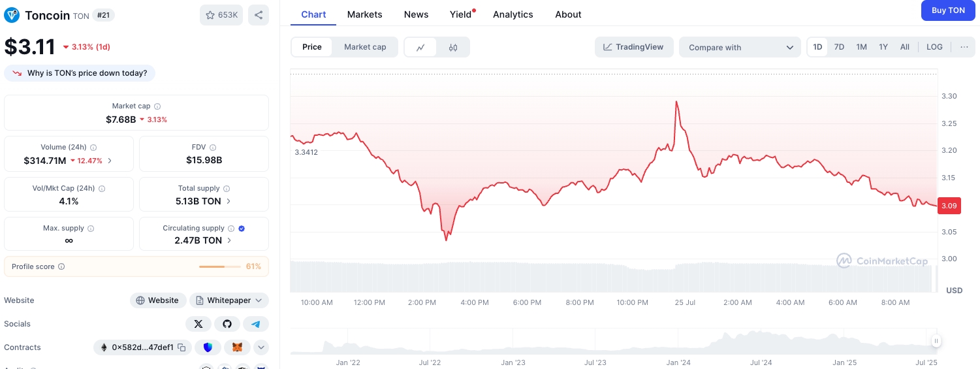Click the Buy TON button
The width and height of the screenshot is (980, 369).
(948, 10)
